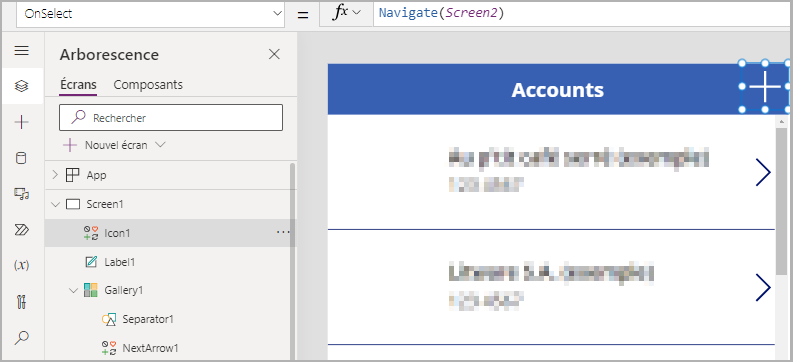Click the Rechercher search field

coord(171,118)
